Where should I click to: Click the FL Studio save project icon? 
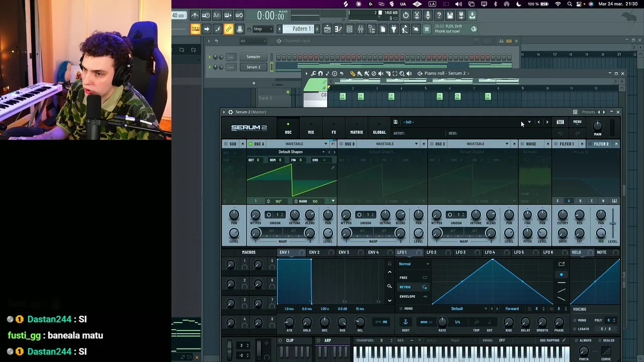(x=450, y=16)
